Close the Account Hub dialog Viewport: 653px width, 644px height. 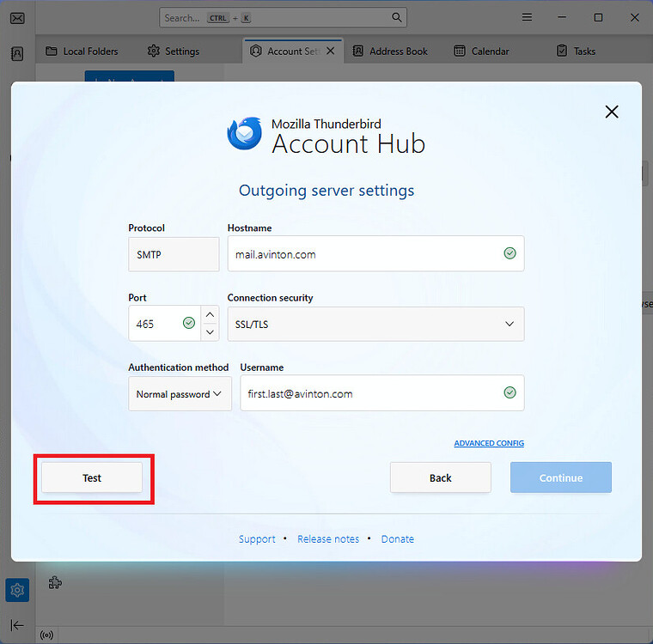tap(612, 112)
